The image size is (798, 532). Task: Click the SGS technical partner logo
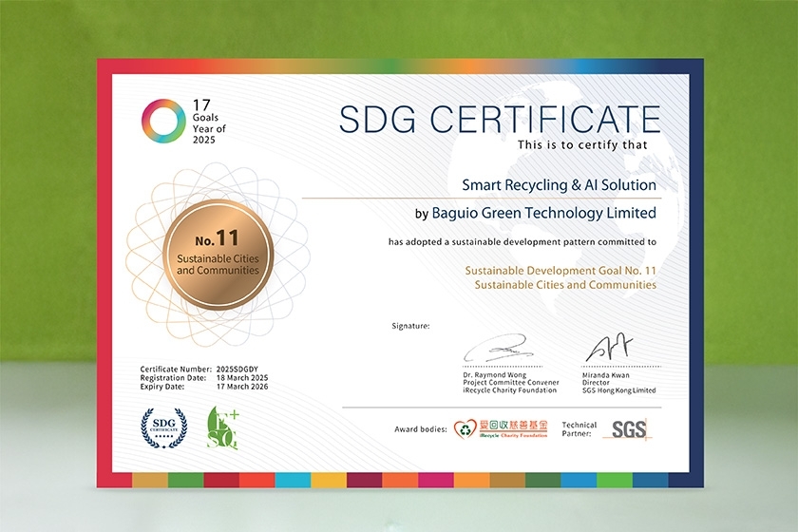(628, 429)
